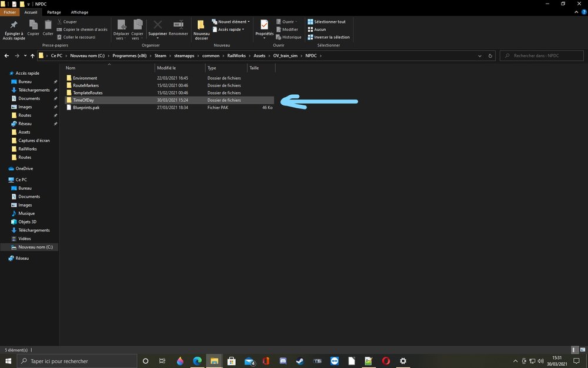
Task: Click OV_train_sim in the address path
Action: coord(285,55)
